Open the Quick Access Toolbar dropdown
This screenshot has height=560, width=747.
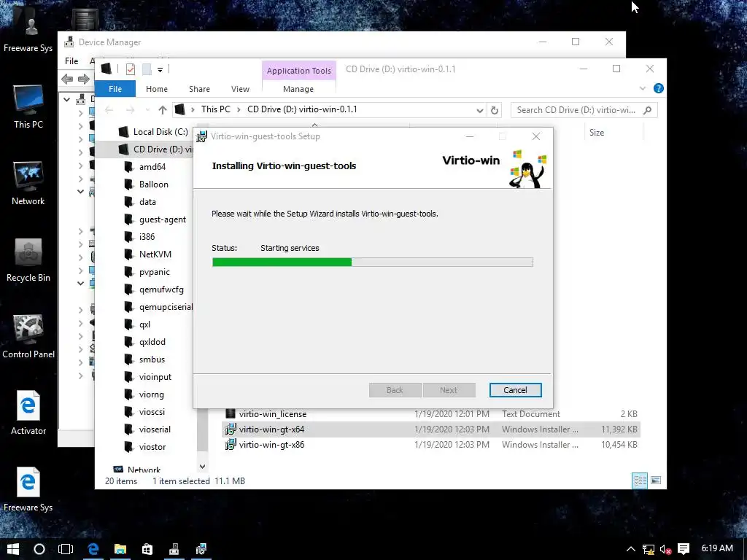(160, 69)
